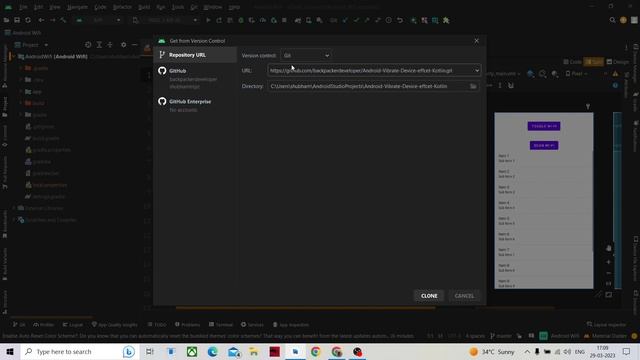Open the View menu
This screenshot has height=360, width=640.
54,7
